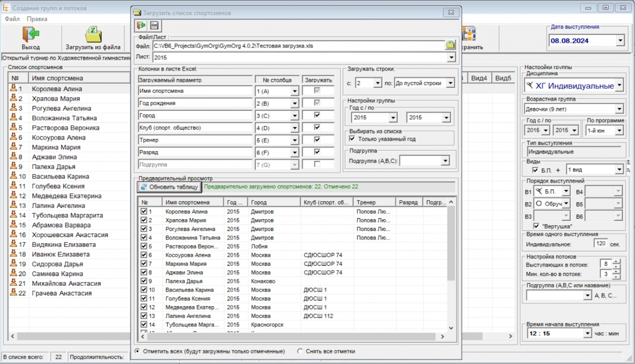The width and height of the screenshot is (635, 364).
Task: Click the Загрузить из файла Excel folder icon
Action: (93, 34)
